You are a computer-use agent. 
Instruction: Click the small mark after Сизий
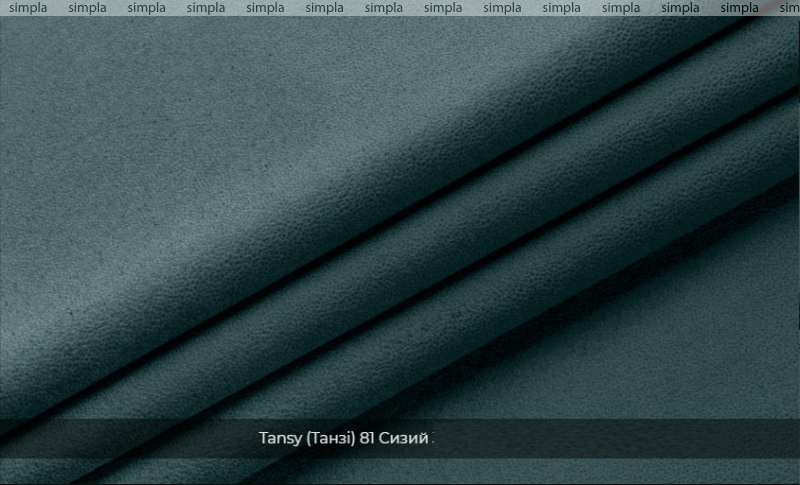433,438
